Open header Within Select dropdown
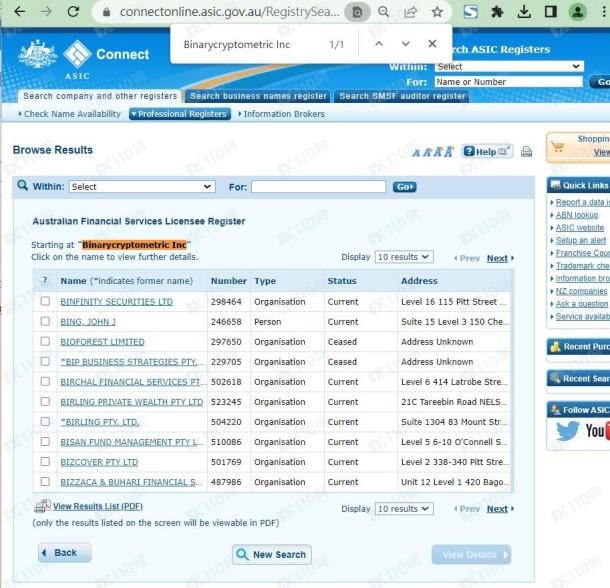 pyautogui.click(x=509, y=67)
